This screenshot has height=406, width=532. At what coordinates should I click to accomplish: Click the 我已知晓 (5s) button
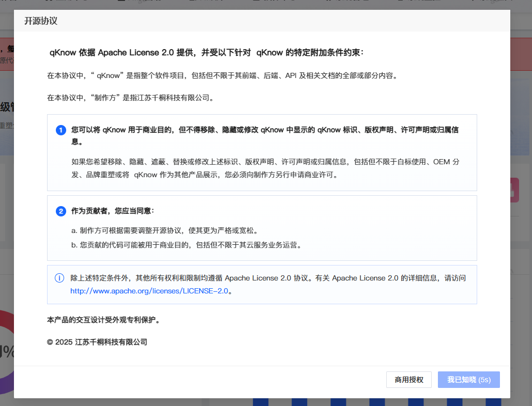point(468,380)
